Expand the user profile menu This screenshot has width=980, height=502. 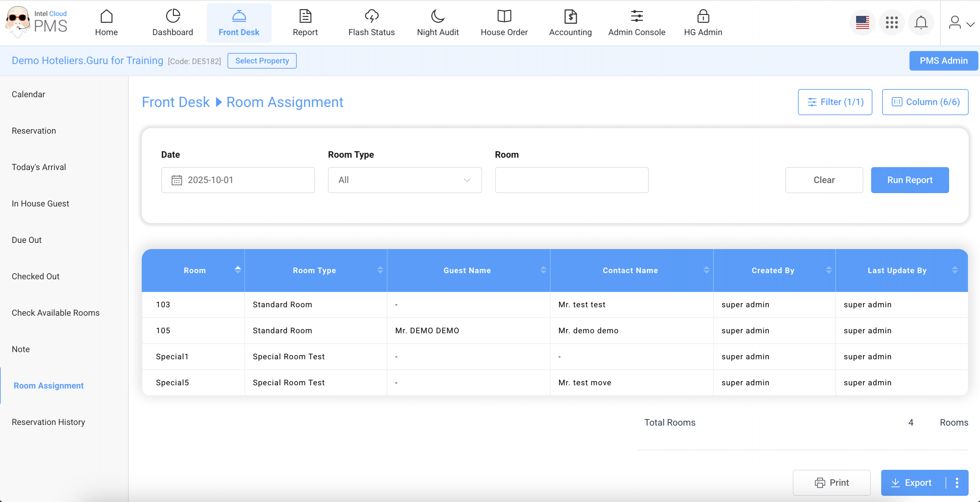960,23
